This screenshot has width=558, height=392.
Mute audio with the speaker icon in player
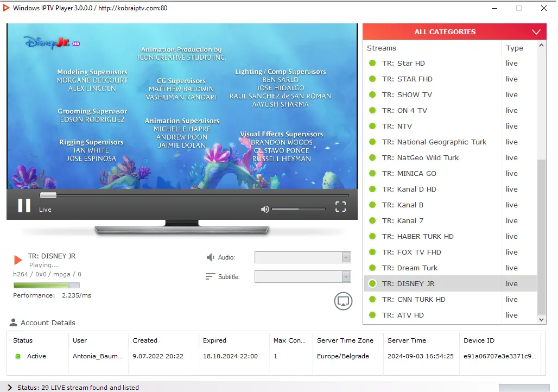[x=265, y=210]
